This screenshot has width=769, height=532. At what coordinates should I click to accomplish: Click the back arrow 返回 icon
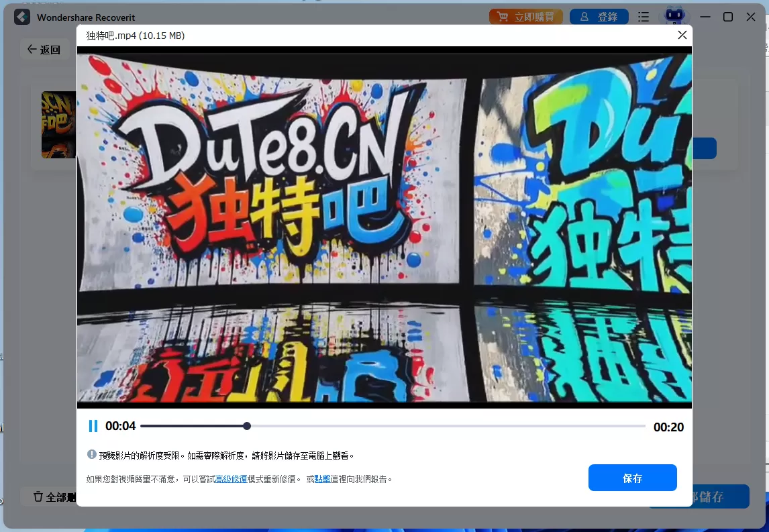[32, 48]
